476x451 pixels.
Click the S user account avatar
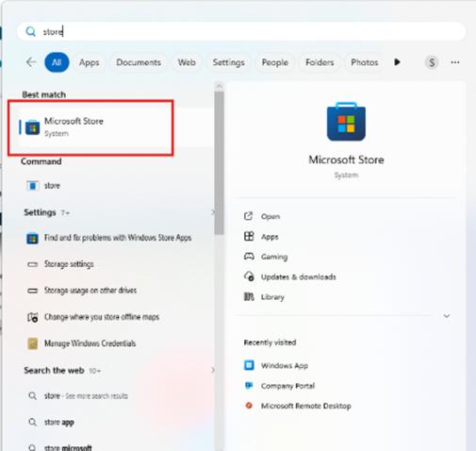[x=432, y=62]
